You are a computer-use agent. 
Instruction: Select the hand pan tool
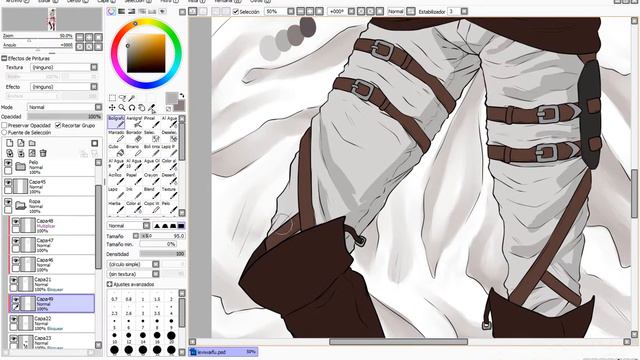click(x=142, y=108)
